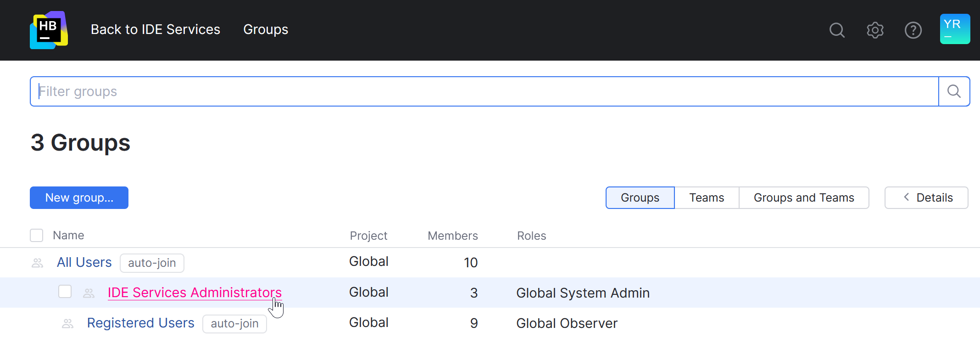This screenshot has height=338, width=980.
Task: Click the Name column header
Action: 68,236
